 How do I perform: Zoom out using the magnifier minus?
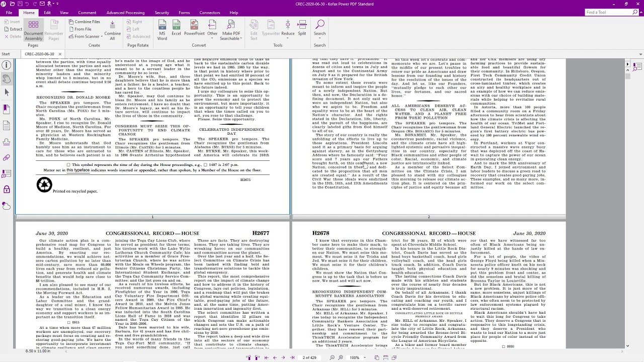tap(332, 357)
